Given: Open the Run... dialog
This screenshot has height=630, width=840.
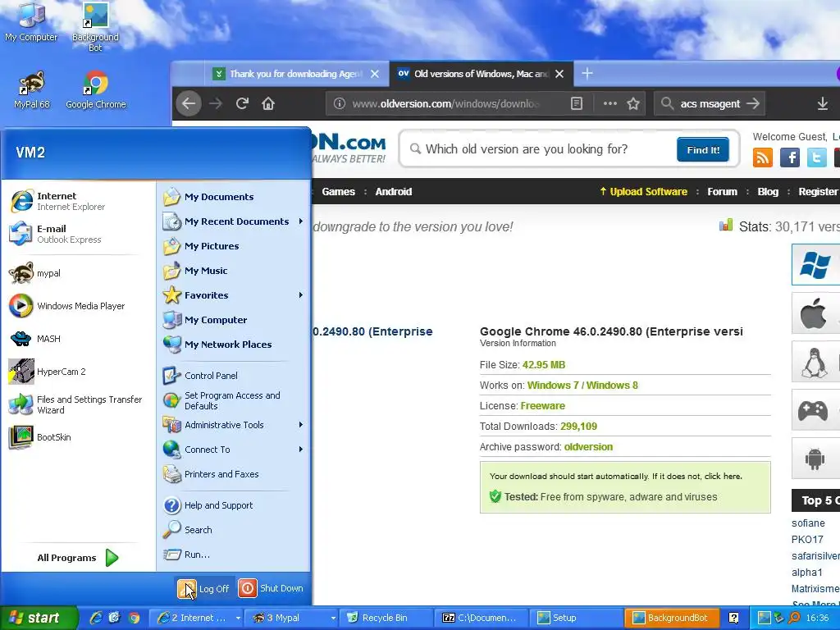Looking at the screenshot, I should coord(234,555).
